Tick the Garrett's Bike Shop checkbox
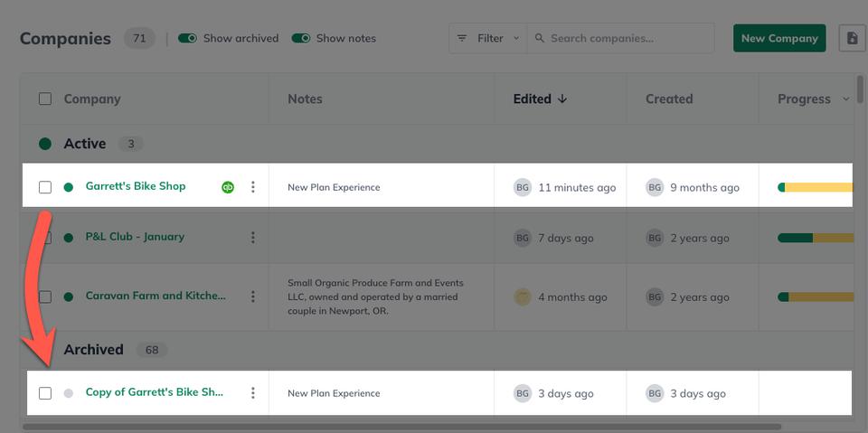868x433 pixels. [45, 187]
